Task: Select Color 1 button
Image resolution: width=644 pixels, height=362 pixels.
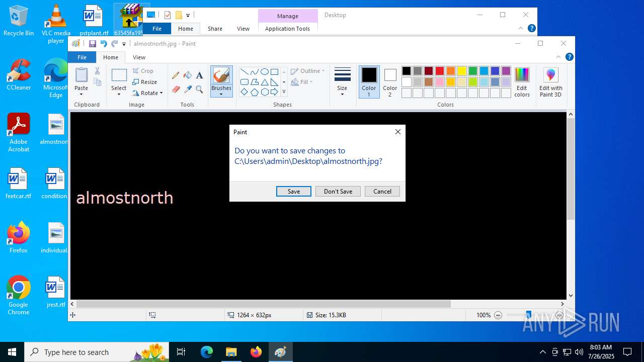Action: point(369,82)
